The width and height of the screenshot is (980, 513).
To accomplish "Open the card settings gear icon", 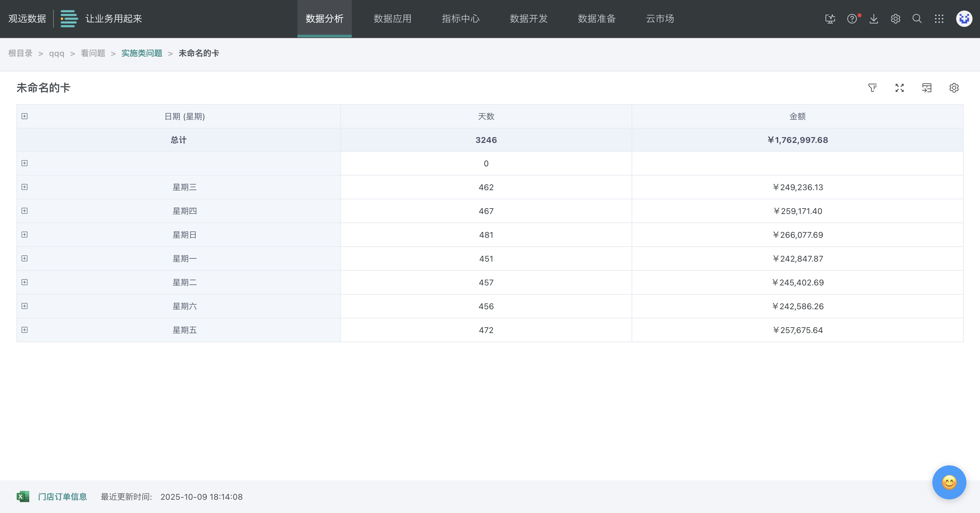I will point(954,88).
